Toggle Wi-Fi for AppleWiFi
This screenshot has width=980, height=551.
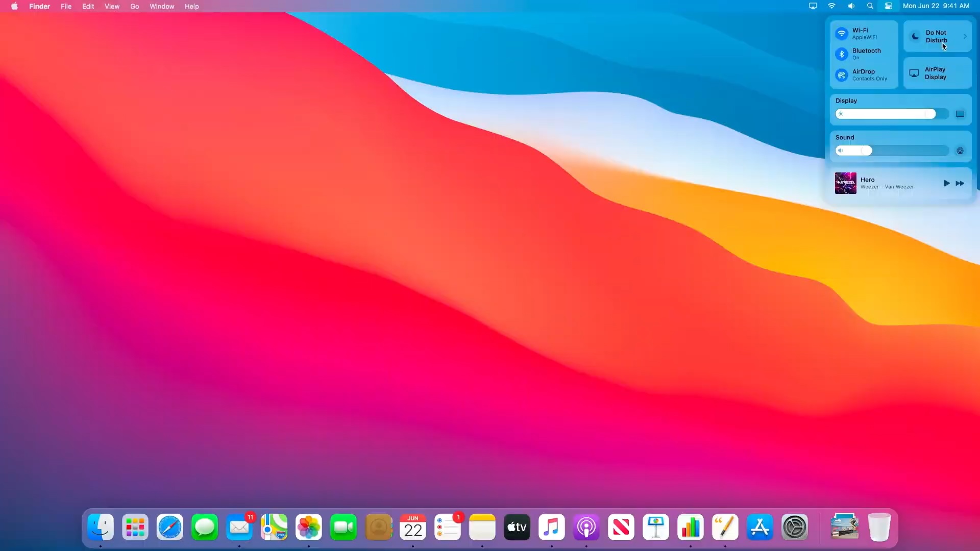(x=842, y=33)
